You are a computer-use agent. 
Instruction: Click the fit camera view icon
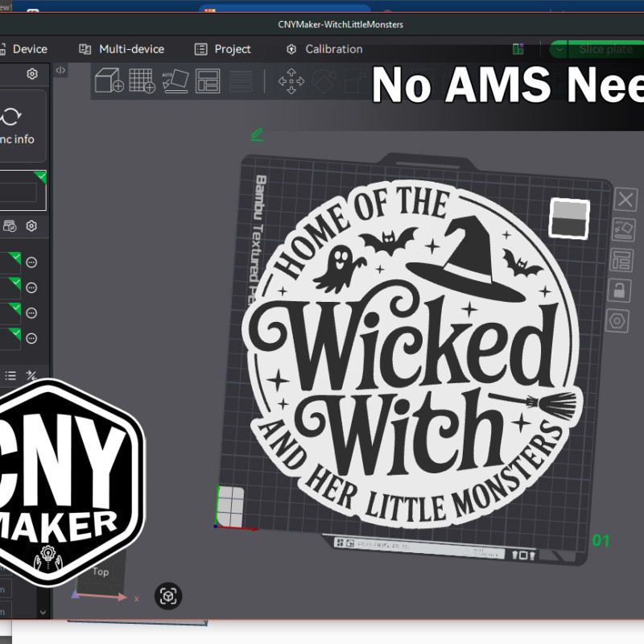point(168,596)
